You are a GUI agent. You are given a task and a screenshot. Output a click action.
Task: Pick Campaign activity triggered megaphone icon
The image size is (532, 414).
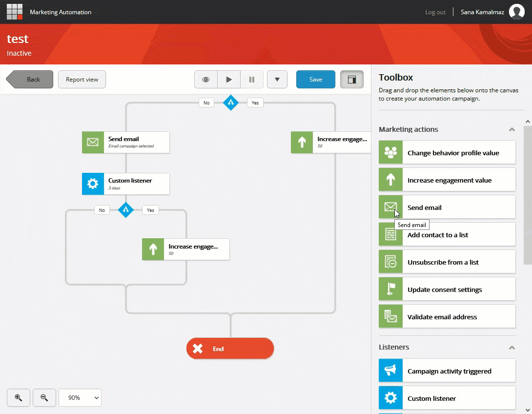click(x=390, y=371)
